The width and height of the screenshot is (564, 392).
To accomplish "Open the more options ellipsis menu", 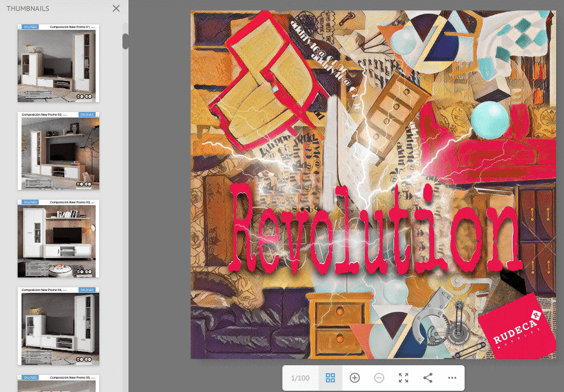I will pos(452,378).
